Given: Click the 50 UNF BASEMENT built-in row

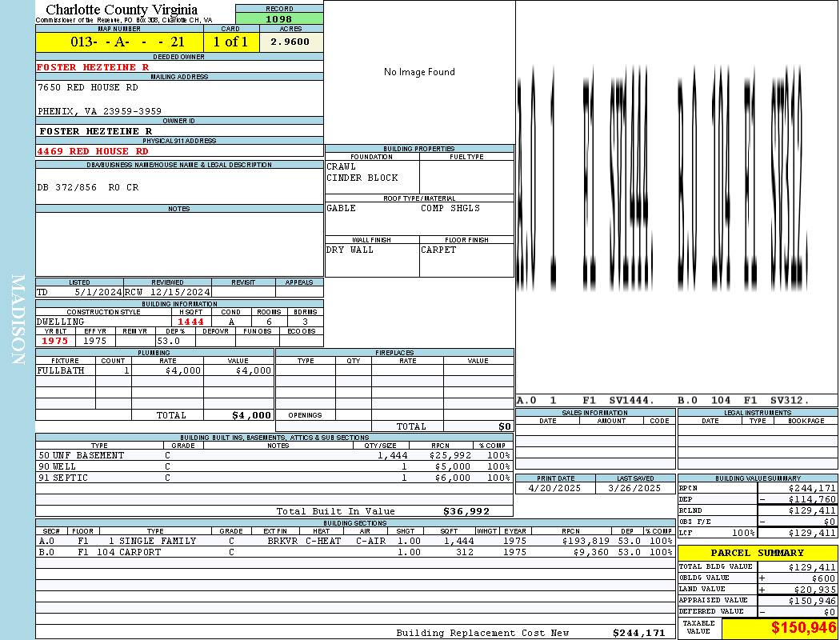Looking at the screenshot, I should tap(274, 455).
